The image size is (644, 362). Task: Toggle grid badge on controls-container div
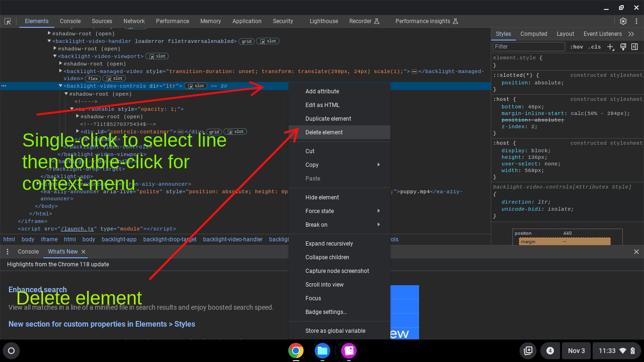pos(214,132)
